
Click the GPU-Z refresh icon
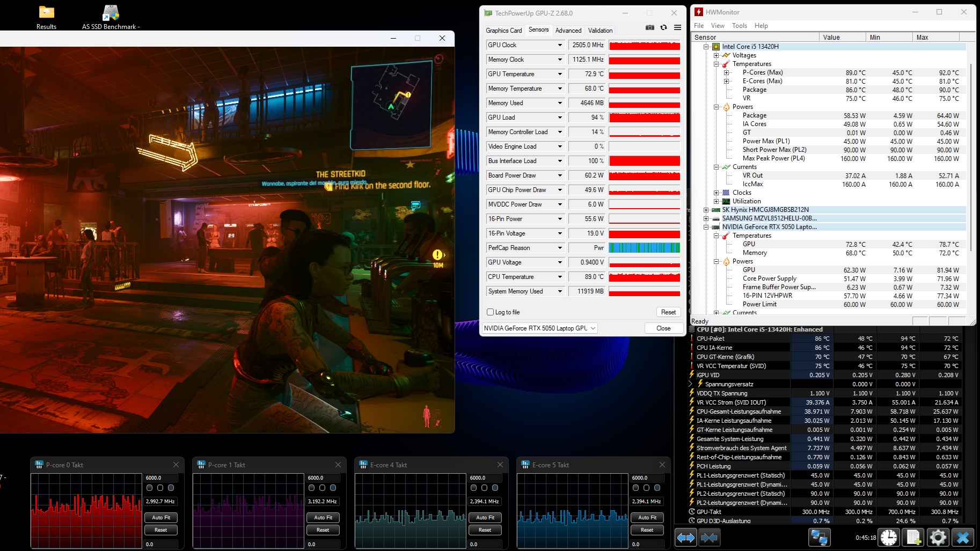pos(664,27)
